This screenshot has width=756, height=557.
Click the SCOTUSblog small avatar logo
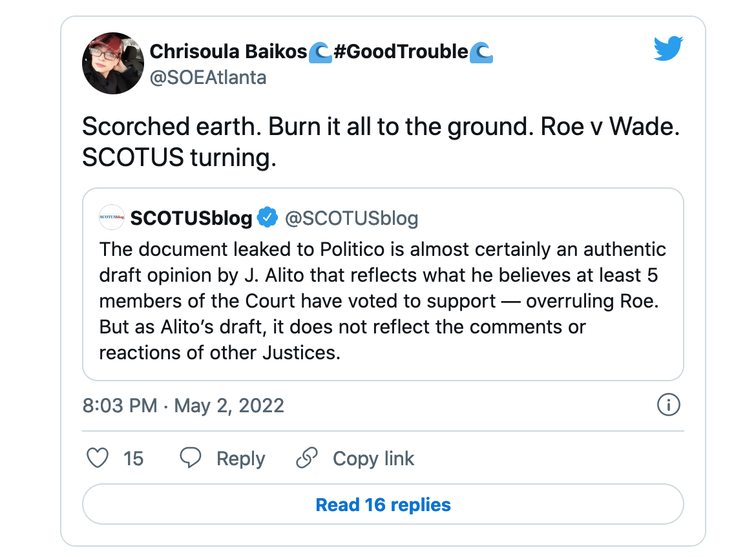(112, 217)
